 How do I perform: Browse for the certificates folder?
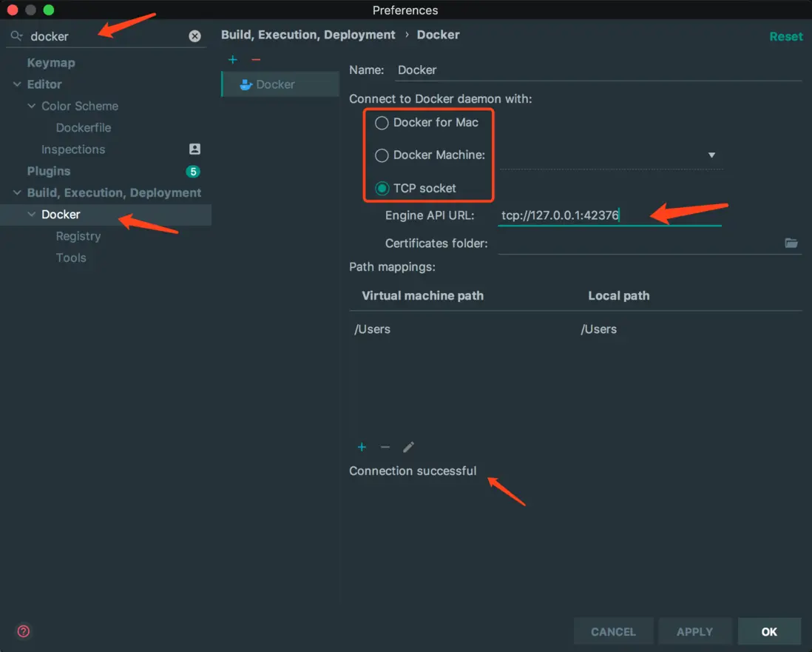(x=791, y=243)
